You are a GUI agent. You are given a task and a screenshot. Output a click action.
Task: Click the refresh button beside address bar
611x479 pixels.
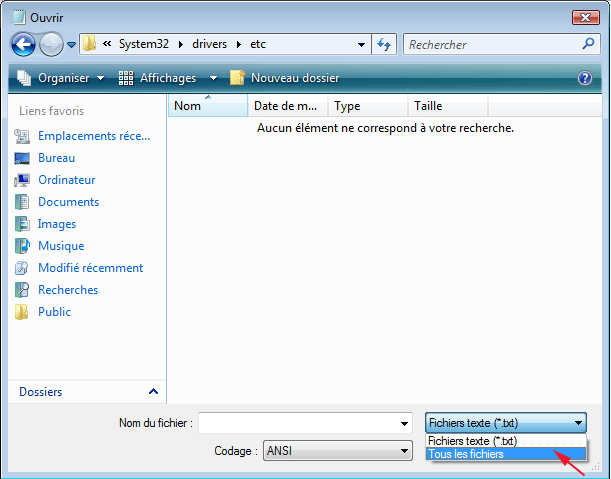pos(384,45)
